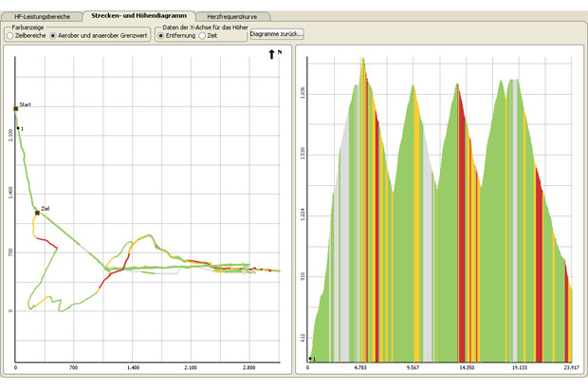Viewport: 588px width, 392px height.
Task: Click lap marker 1 on the route map
Action: 18,128
